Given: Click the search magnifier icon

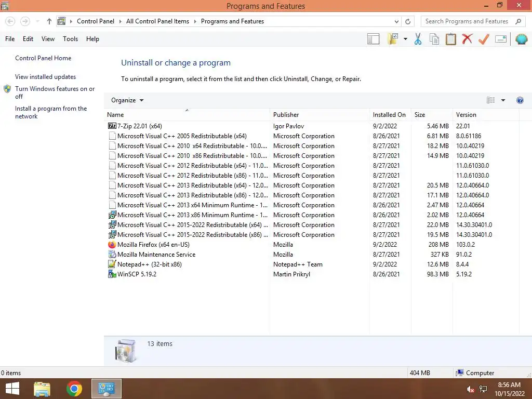Looking at the screenshot, I should point(518,21).
